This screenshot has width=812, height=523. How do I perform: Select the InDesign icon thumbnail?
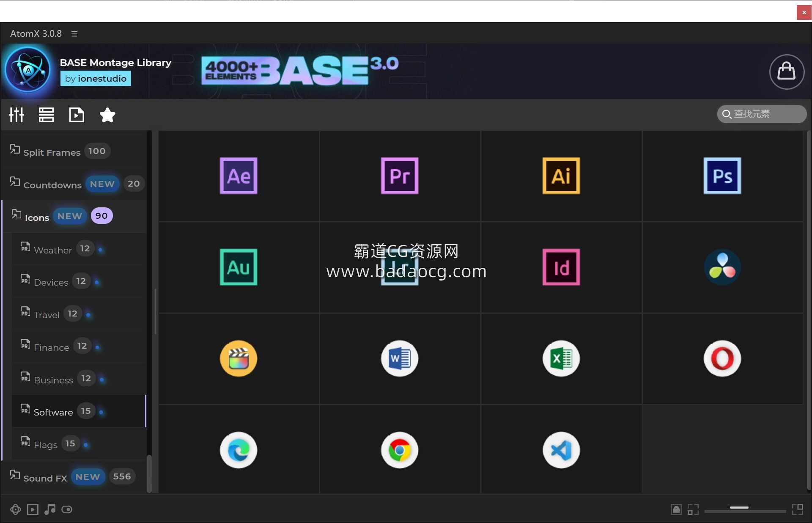coord(561,267)
